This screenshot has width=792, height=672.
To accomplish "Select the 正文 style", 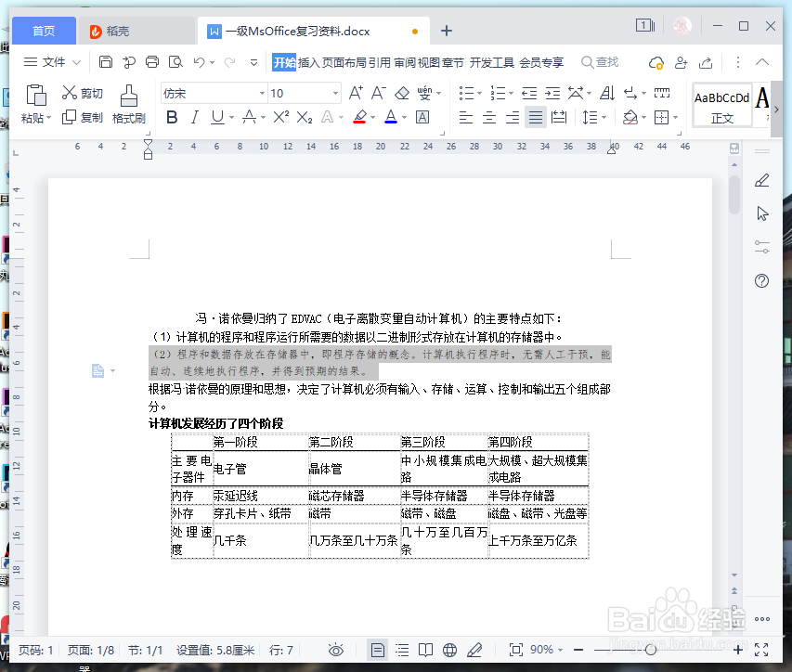I will click(x=721, y=106).
